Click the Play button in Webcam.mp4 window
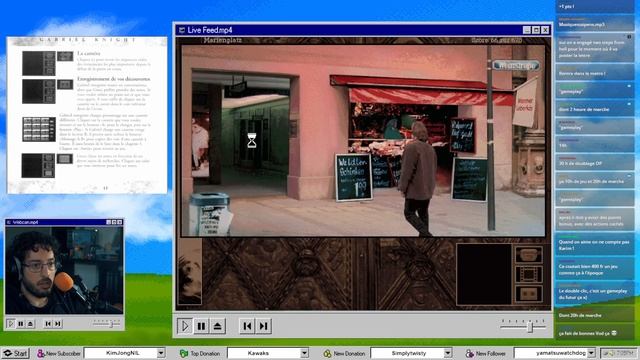 pyautogui.click(x=11, y=324)
